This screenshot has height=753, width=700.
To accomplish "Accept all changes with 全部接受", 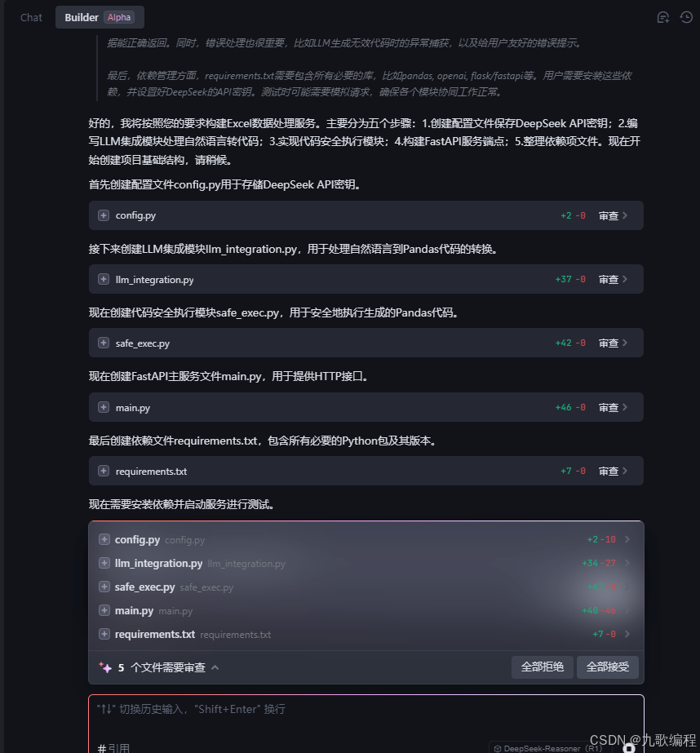I will coord(607,667).
